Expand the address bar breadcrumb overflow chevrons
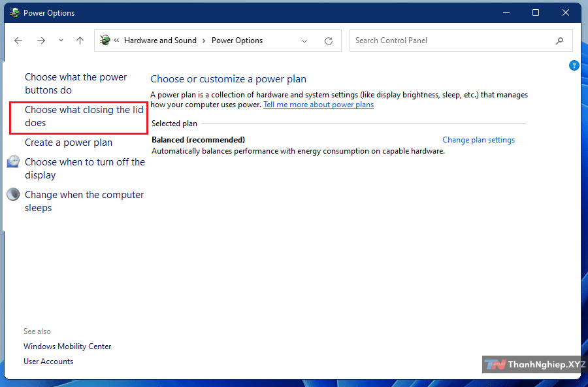 coord(116,40)
